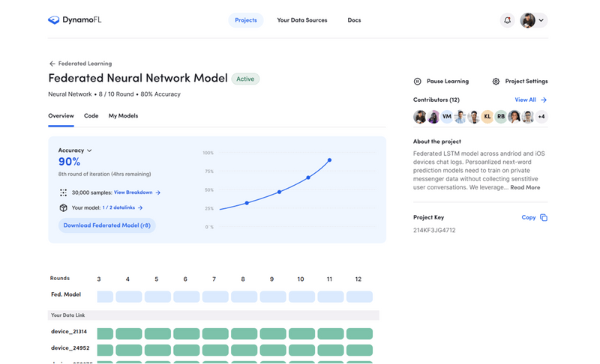This screenshot has height=364, width=600.
Task: Open the My Models tab
Action: pyautogui.click(x=123, y=116)
